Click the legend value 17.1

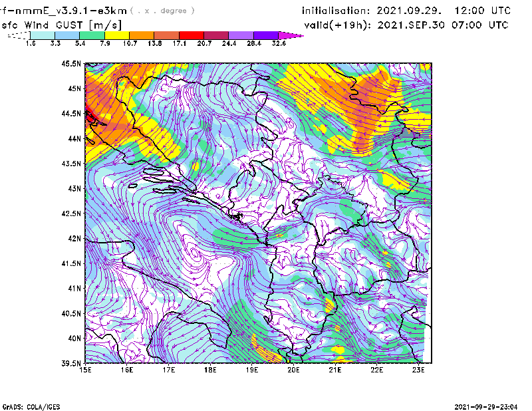[180, 43]
